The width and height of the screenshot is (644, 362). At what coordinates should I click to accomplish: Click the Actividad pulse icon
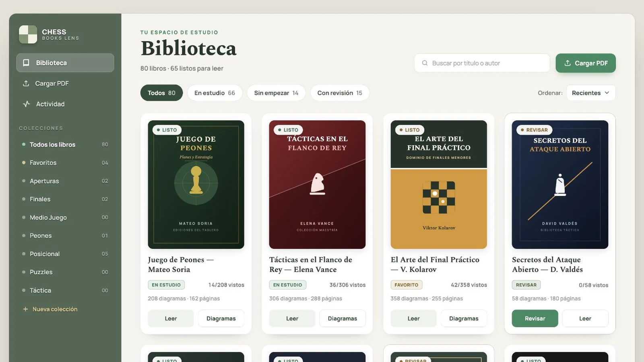click(26, 104)
